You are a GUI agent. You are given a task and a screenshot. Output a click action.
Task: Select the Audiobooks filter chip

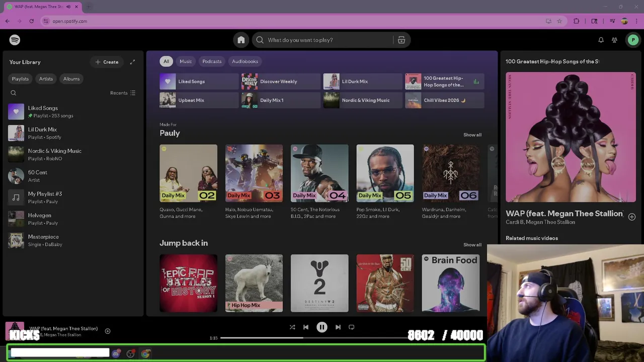point(245,61)
